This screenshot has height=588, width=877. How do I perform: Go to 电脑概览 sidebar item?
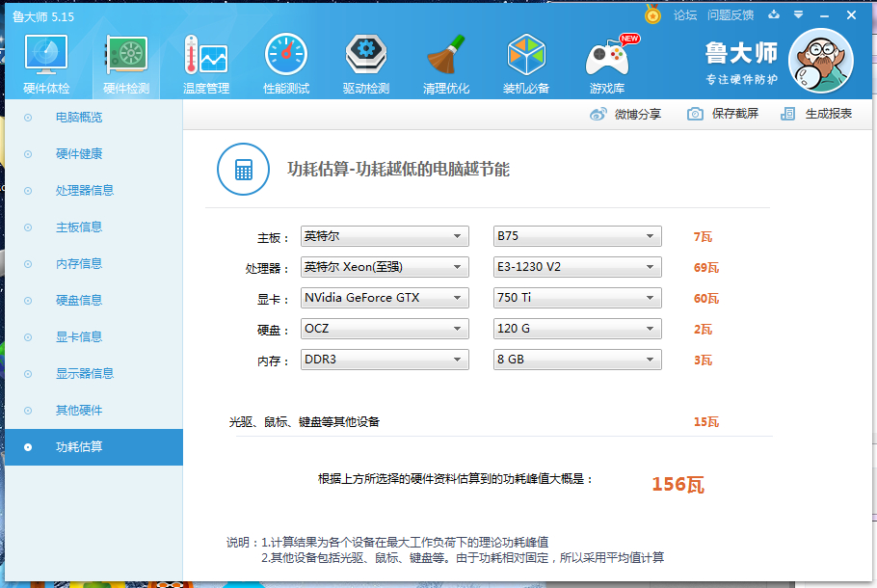click(x=94, y=118)
